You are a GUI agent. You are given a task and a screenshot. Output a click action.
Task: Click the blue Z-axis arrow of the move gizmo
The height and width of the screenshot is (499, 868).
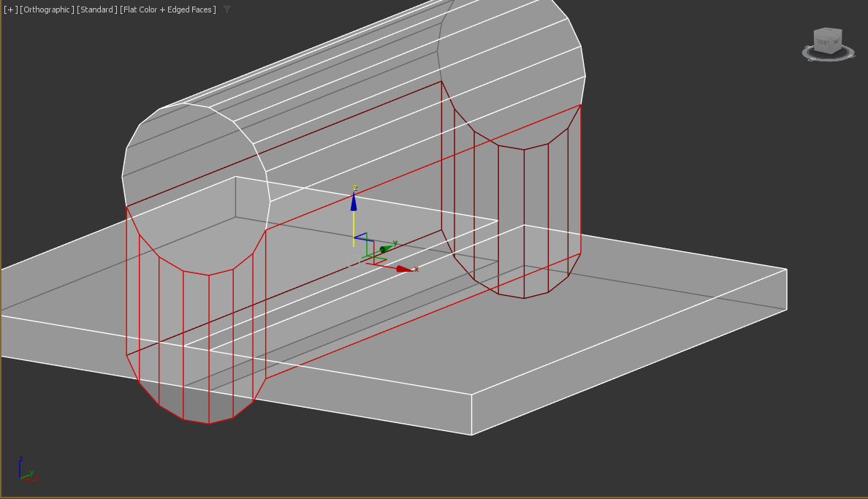coord(354,202)
